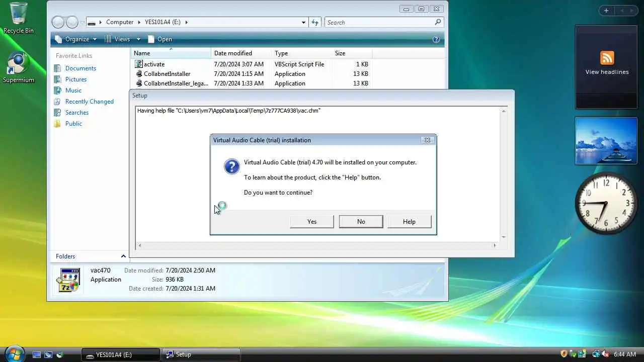Refresh the Explorer address bar

click(x=315, y=22)
